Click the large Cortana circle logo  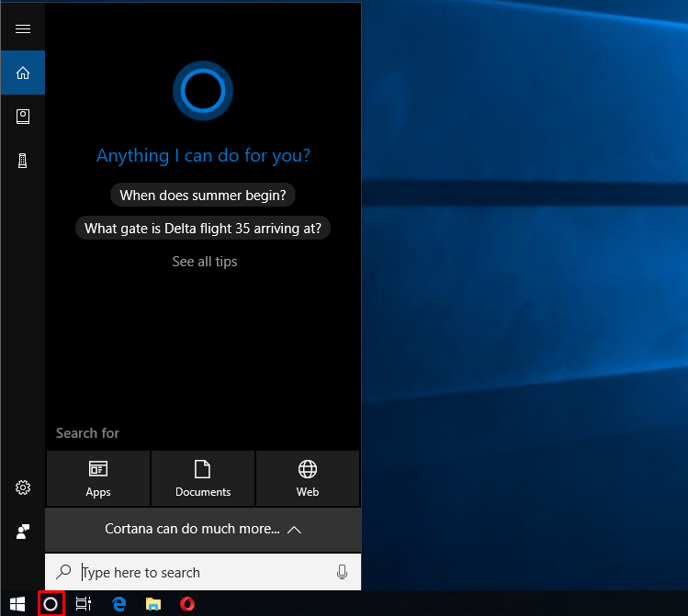point(203,91)
